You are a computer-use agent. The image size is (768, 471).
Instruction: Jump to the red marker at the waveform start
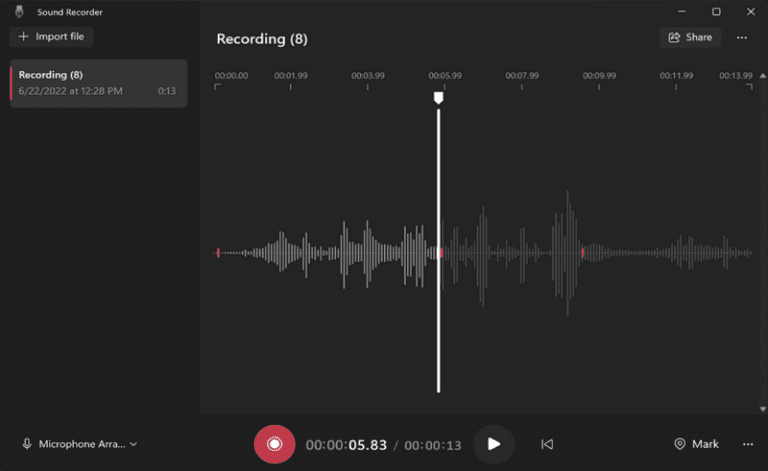[x=218, y=253]
